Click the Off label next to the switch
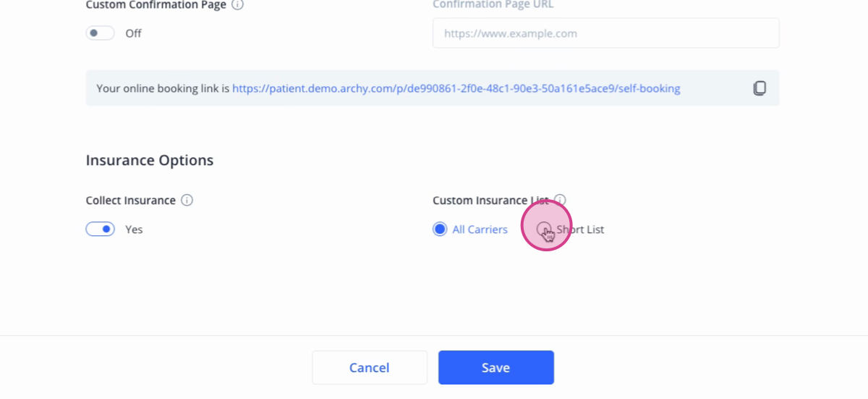The height and width of the screenshot is (399, 868). point(133,33)
